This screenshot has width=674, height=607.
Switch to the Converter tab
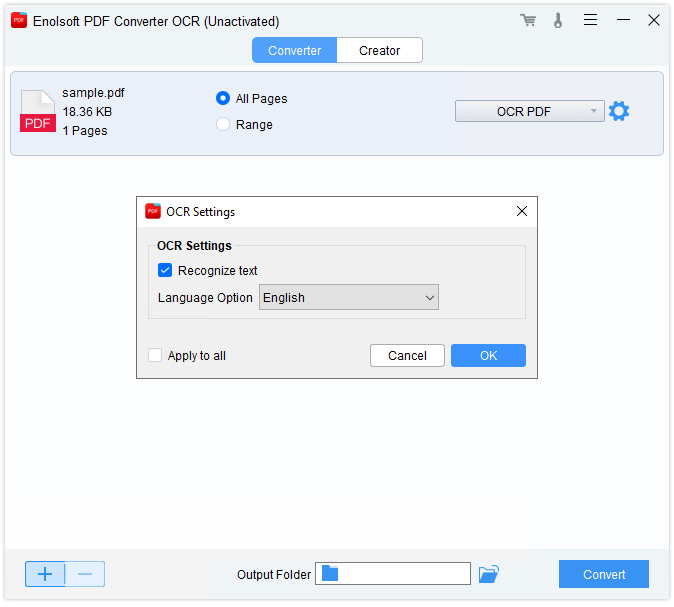(x=294, y=50)
